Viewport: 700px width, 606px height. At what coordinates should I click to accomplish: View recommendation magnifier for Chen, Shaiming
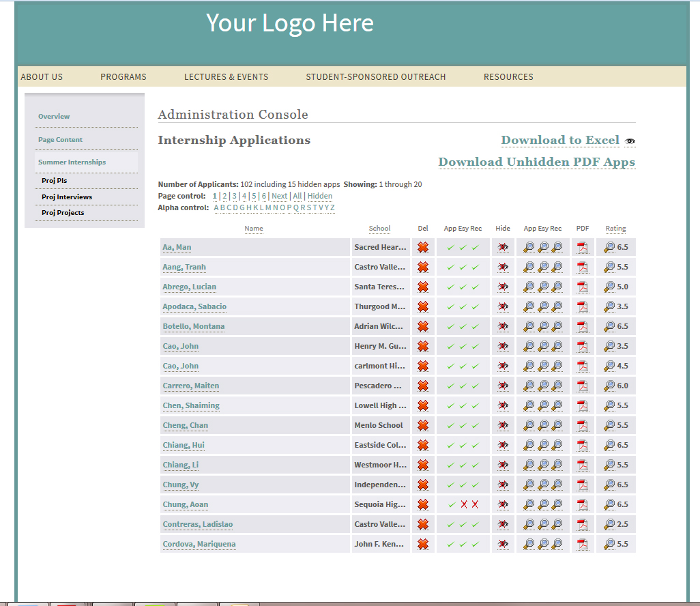coord(557,406)
